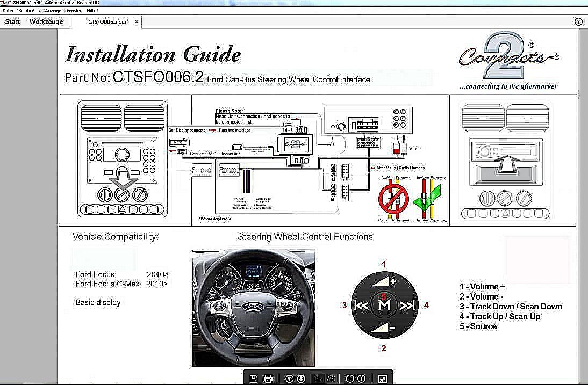The width and height of the screenshot is (588, 385).
Task: Open the Anzeige menu
Action: click(53, 11)
